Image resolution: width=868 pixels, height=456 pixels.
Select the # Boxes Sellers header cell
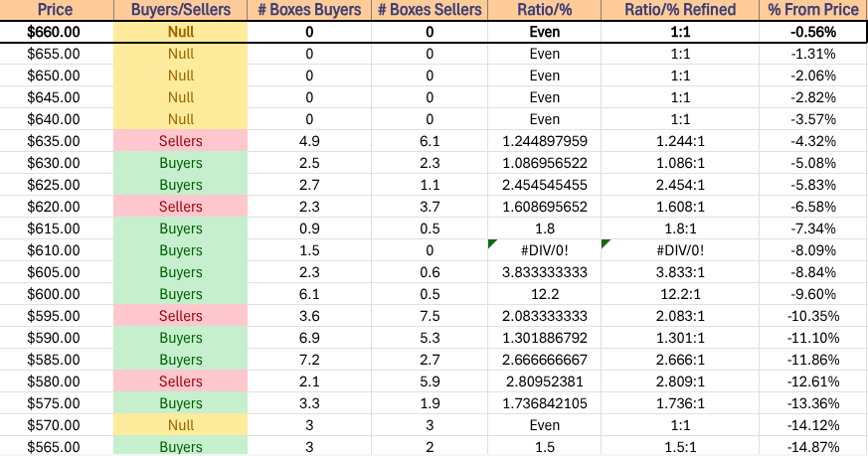(429, 10)
